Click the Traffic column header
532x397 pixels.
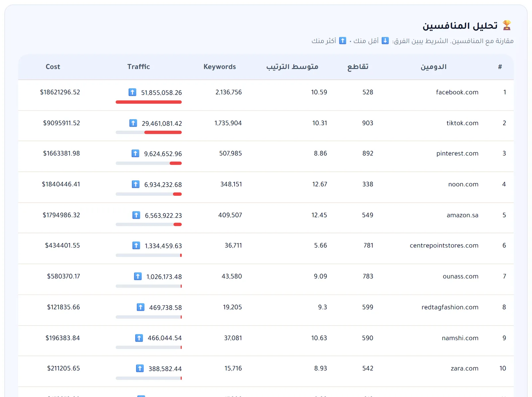[139, 67]
